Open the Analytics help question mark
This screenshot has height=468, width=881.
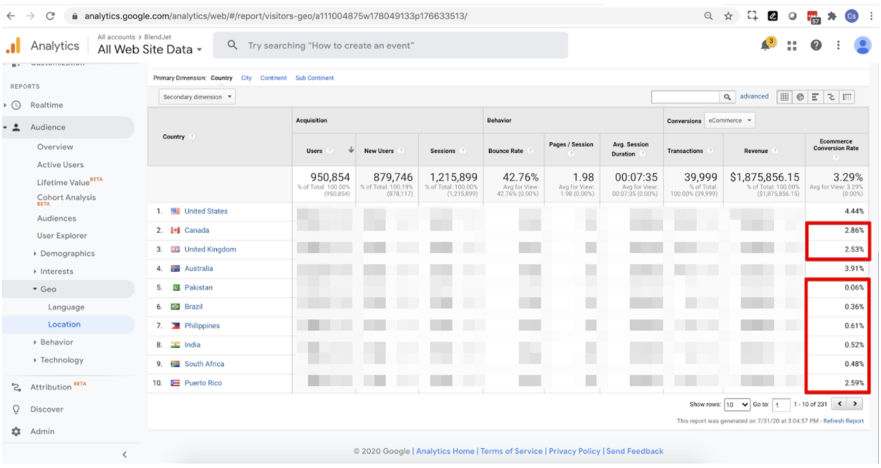point(816,45)
